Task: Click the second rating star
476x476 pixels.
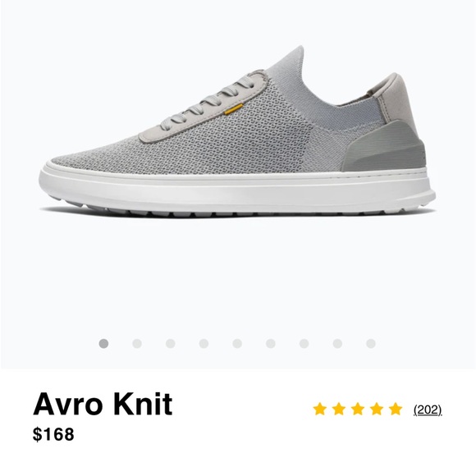Action: (x=339, y=409)
